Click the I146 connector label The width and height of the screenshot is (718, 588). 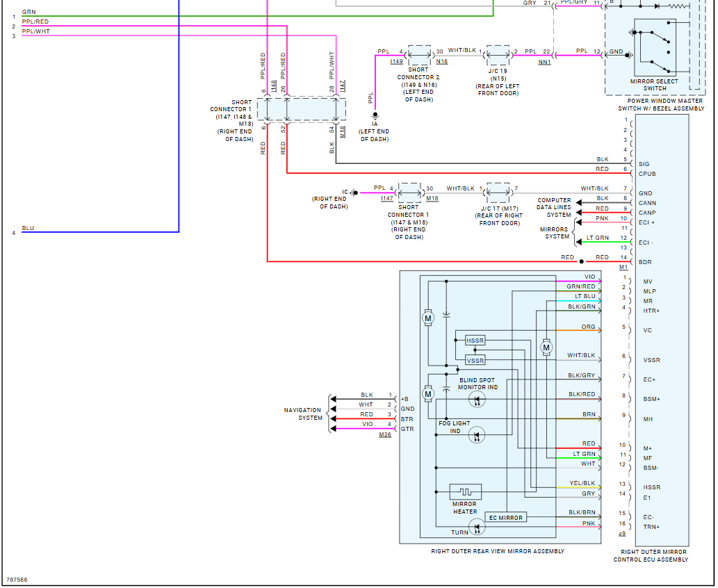[x=274, y=85]
